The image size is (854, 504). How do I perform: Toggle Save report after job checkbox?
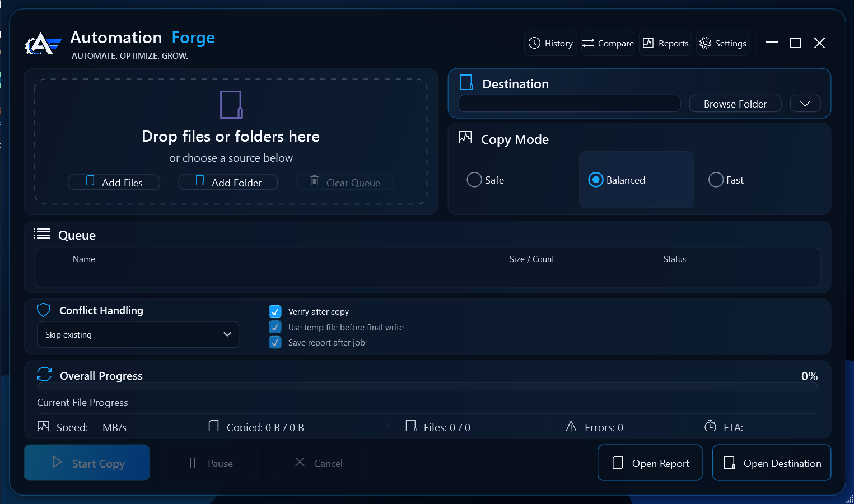[x=275, y=342]
